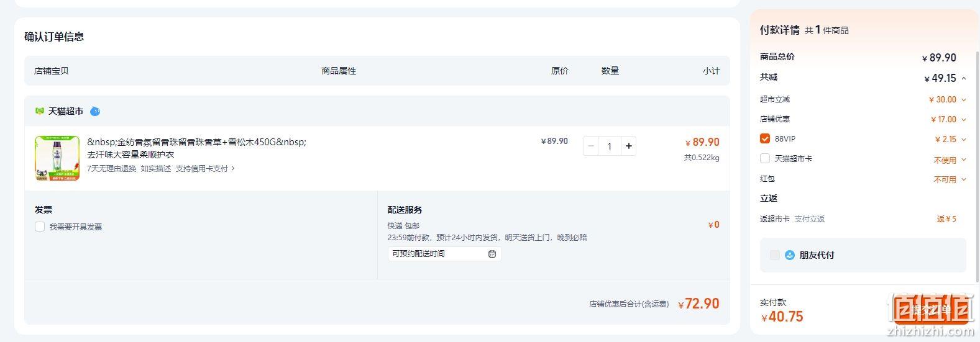Uncheck the 88VIP discount checkbox
Image resolution: width=980 pixels, height=342 pixels.
(x=765, y=139)
